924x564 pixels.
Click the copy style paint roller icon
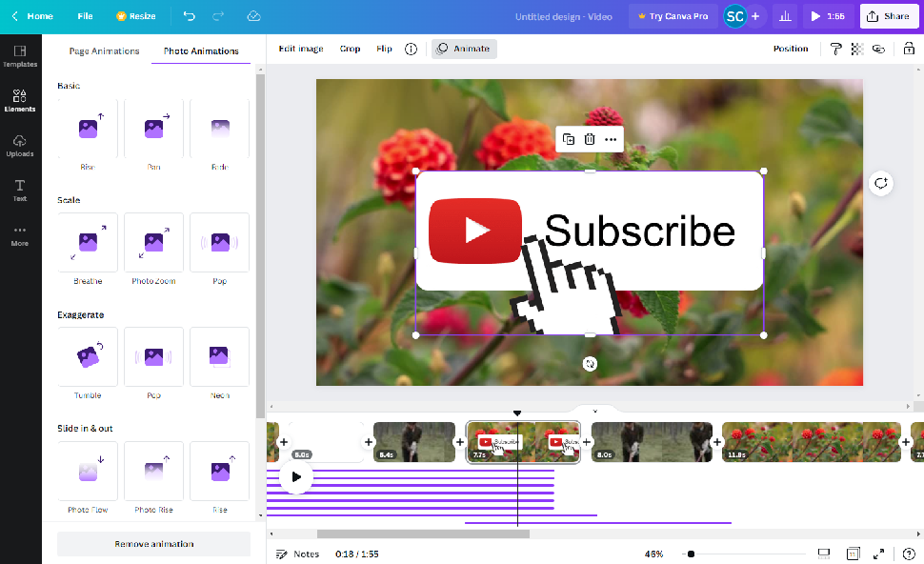click(x=835, y=49)
